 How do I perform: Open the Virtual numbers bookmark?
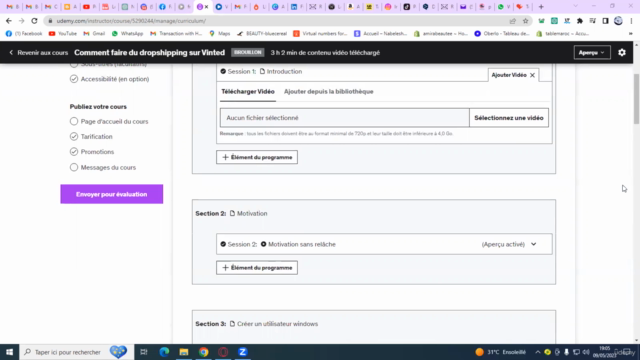[320, 34]
